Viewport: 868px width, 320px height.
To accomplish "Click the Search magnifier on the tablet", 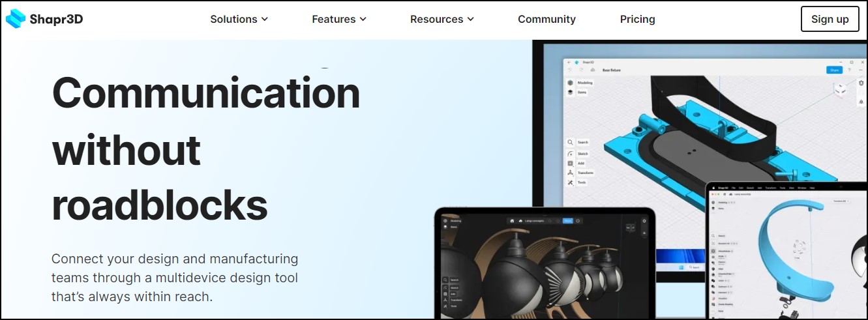I will (x=445, y=280).
